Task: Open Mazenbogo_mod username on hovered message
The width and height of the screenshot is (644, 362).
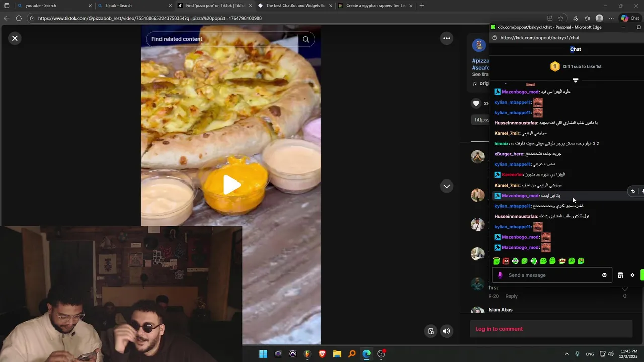Action: (x=520, y=196)
